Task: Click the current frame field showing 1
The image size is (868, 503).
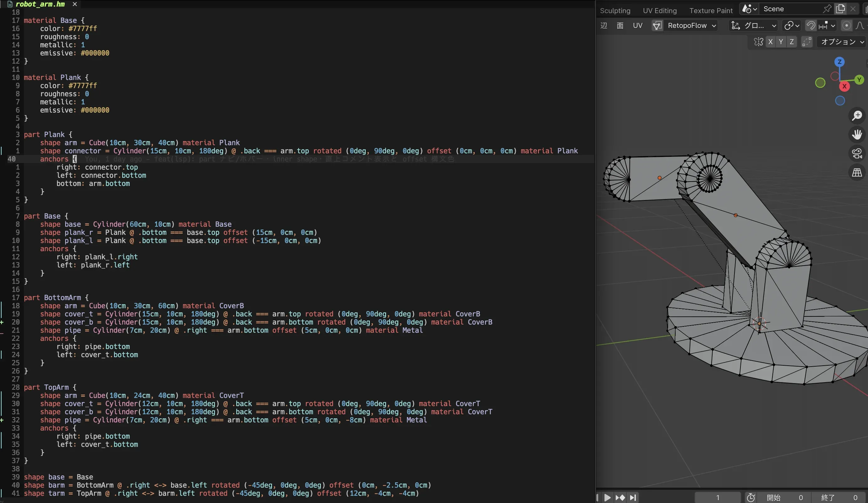Action: tap(718, 497)
